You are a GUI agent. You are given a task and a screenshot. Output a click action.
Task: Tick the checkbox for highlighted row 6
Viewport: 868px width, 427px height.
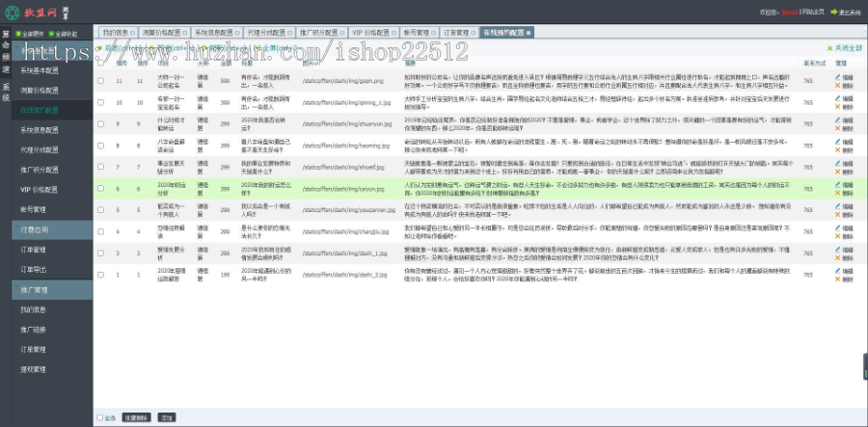tap(100, 189)
